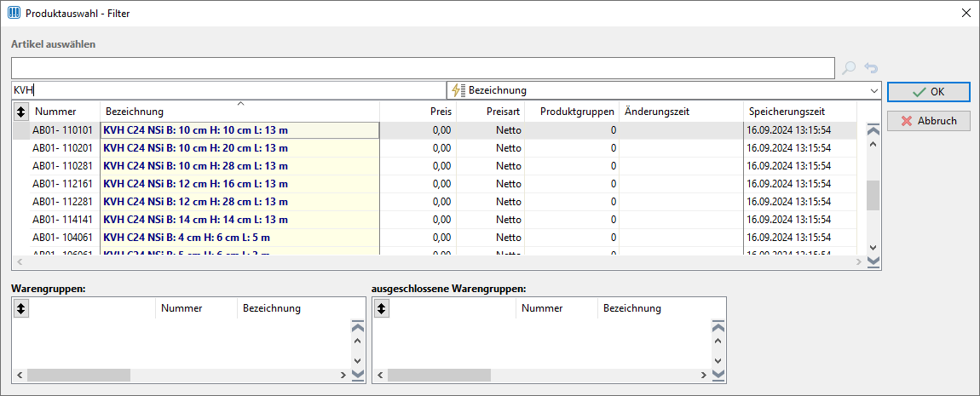
Task: Click 'KVH C24 NSi B: 10 cm H: 20 cm L: 13 m'
Action: coord(196,148)
